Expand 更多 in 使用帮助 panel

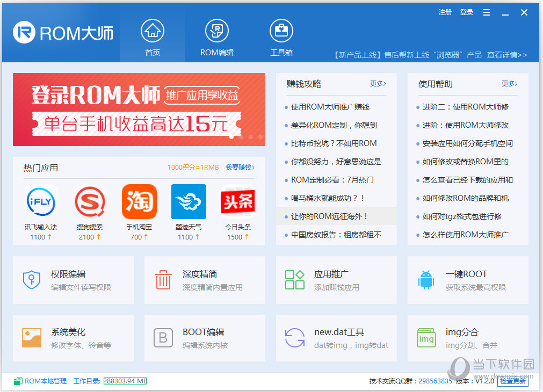pyautogui.click(x=509, y=84)
